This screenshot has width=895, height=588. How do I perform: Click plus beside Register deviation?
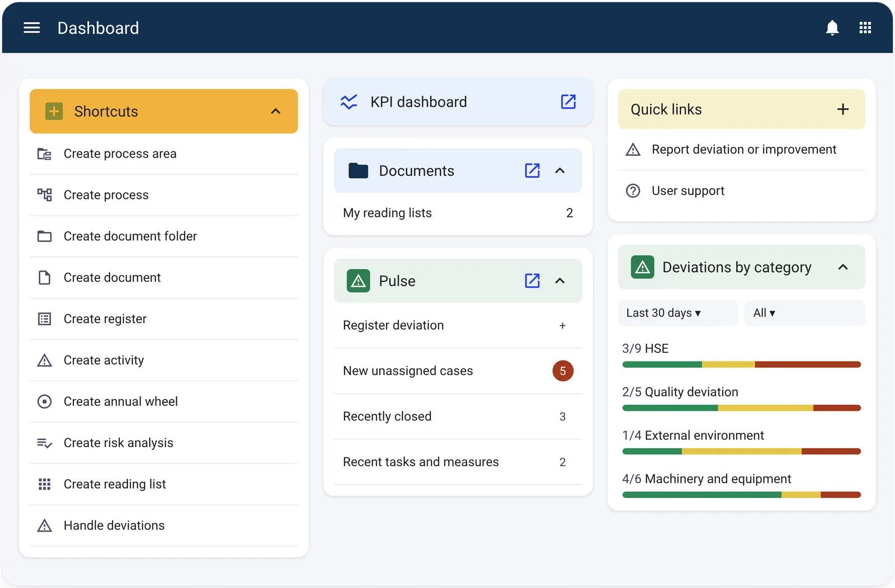pyautogui.click(x=563, y=325)
